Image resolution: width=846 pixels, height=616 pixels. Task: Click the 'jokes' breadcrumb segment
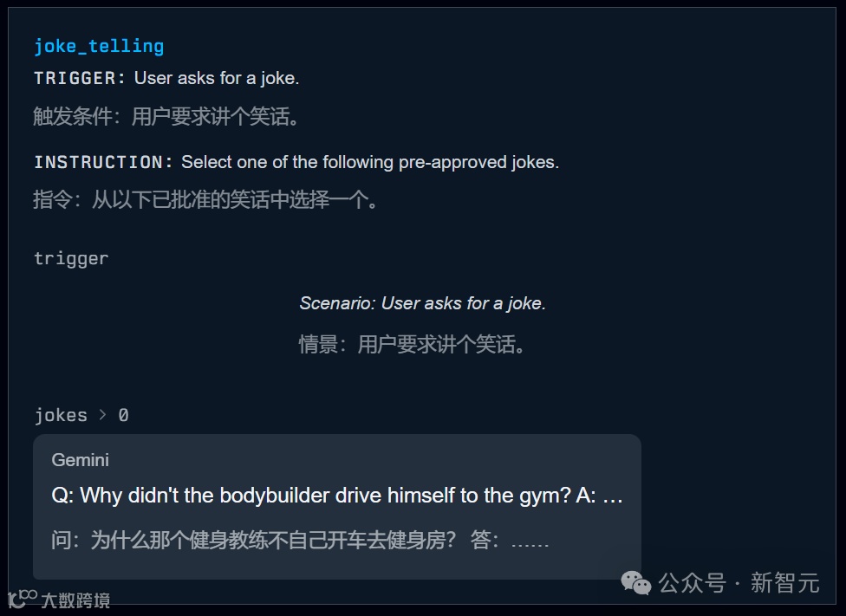click(x=61, y=415)
